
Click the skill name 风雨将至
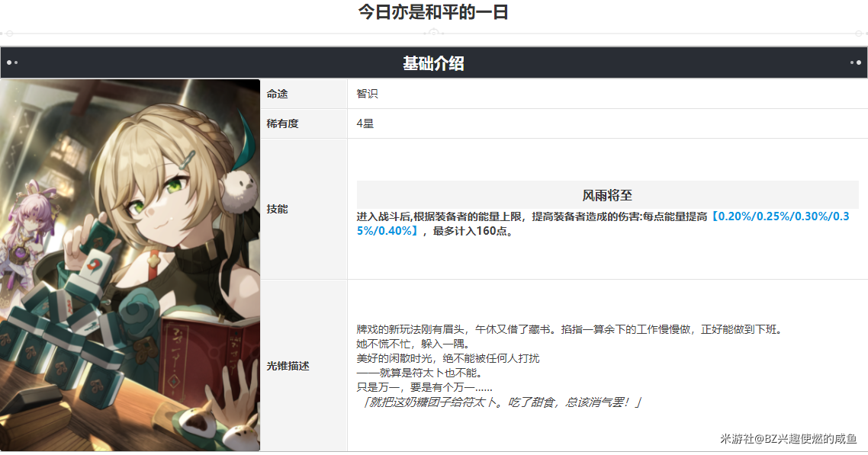coord(607,195)
